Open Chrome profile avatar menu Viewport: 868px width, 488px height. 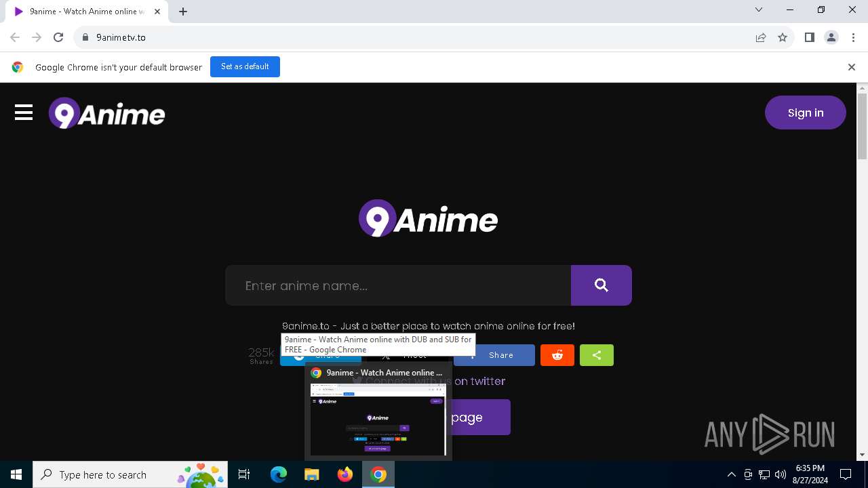click(x=831, y=37)
